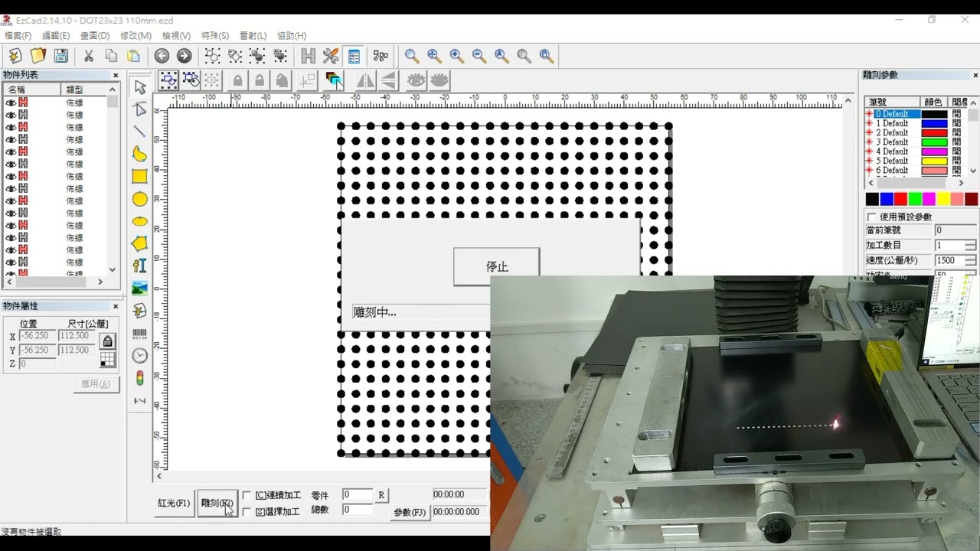Open the 編輯(E) menu
The image size is (980, 551).
[x=55, y=36]
